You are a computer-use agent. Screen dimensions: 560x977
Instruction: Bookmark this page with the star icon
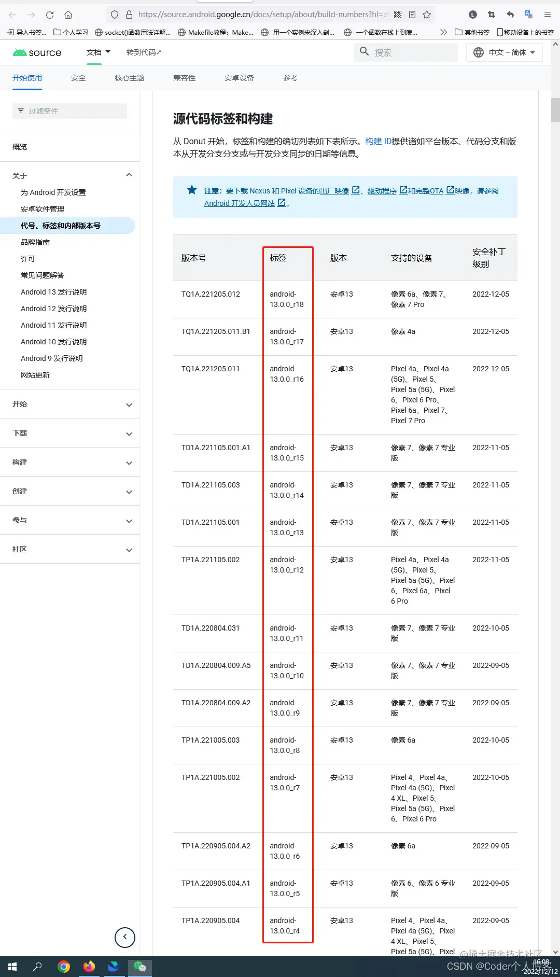(x=427, y=15)
